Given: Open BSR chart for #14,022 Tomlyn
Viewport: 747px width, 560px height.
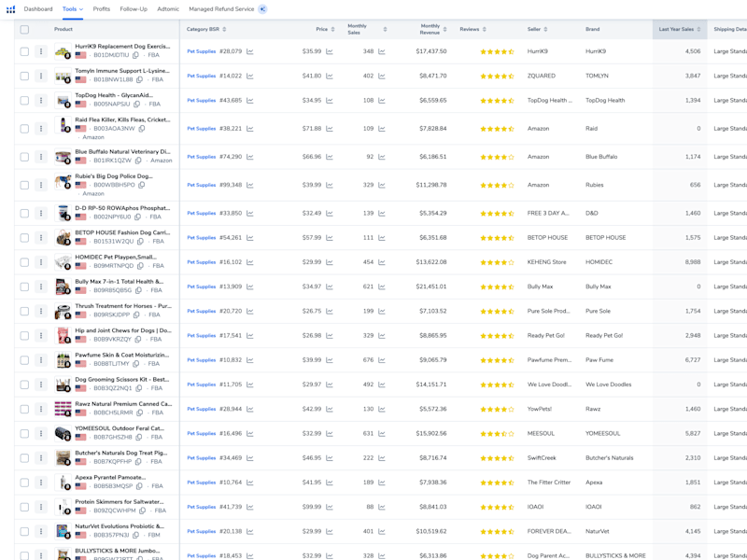Looking at the screenshot, I should (250, 76).
